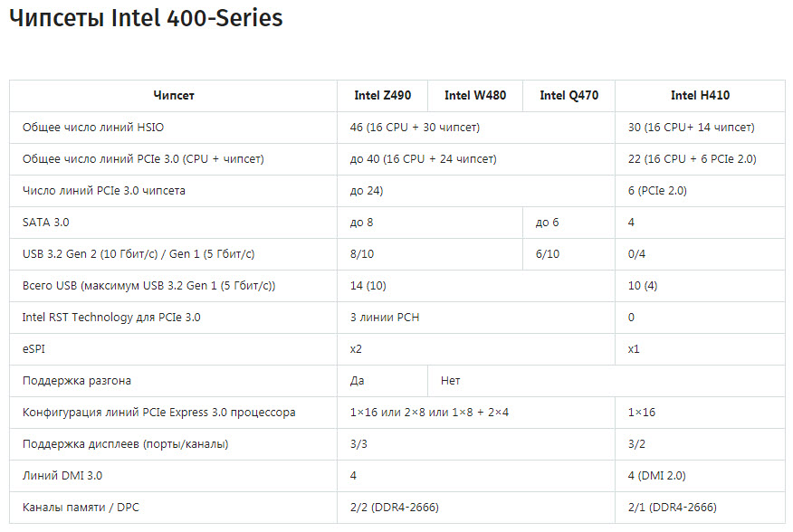The width and height of the screenshot is (793, 532).
Task: Select the "14 (10)" total USB cell
Action: tap(368, 286)
